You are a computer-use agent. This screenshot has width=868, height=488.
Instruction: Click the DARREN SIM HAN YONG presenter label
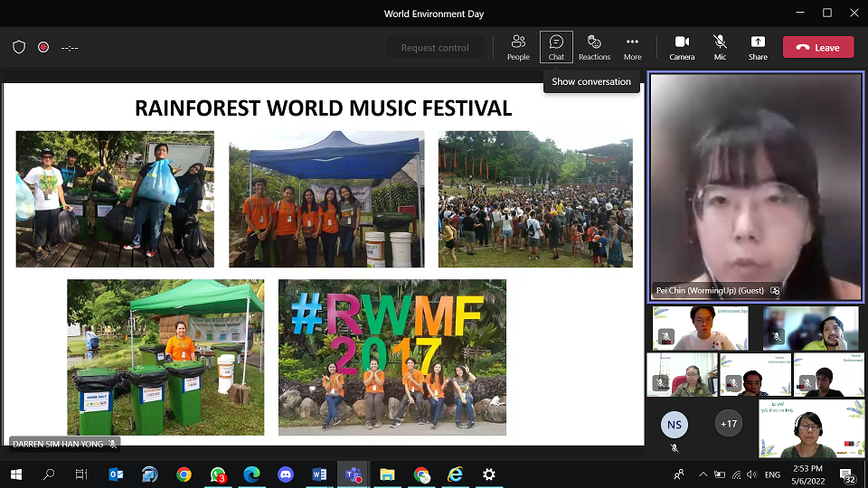pos(64,444)
